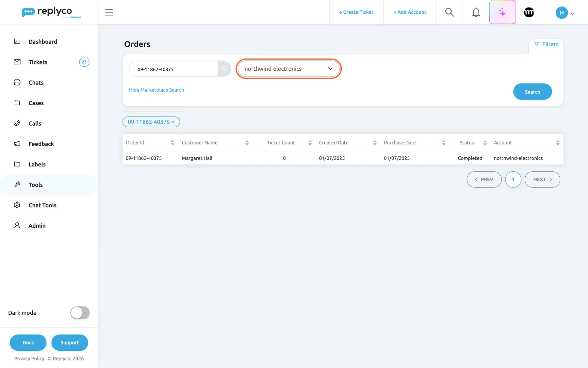Click the round black 'm' icon
588x368 pixels.
pyautogui.click(x=529, y=12)
